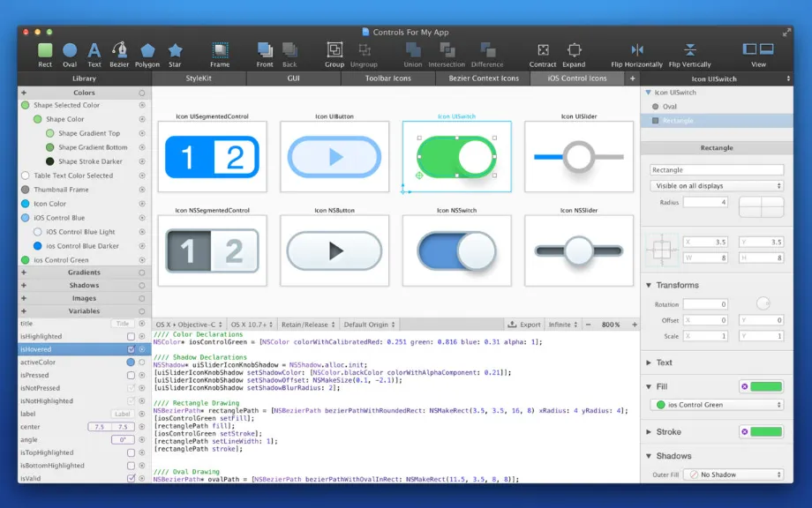The height and width of the screenshot is (508, 812).
Task: Flip the shape Horizontally
Action: click(637, 55)
